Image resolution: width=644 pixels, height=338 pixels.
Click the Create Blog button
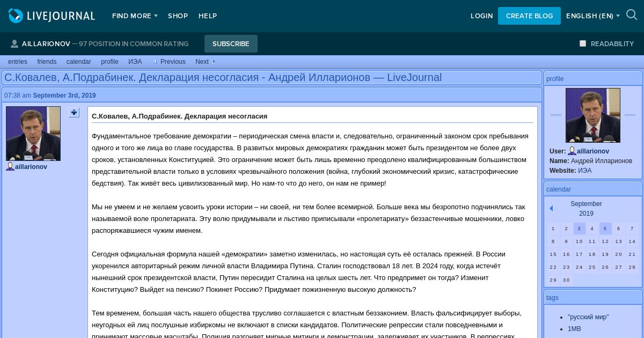529,16
